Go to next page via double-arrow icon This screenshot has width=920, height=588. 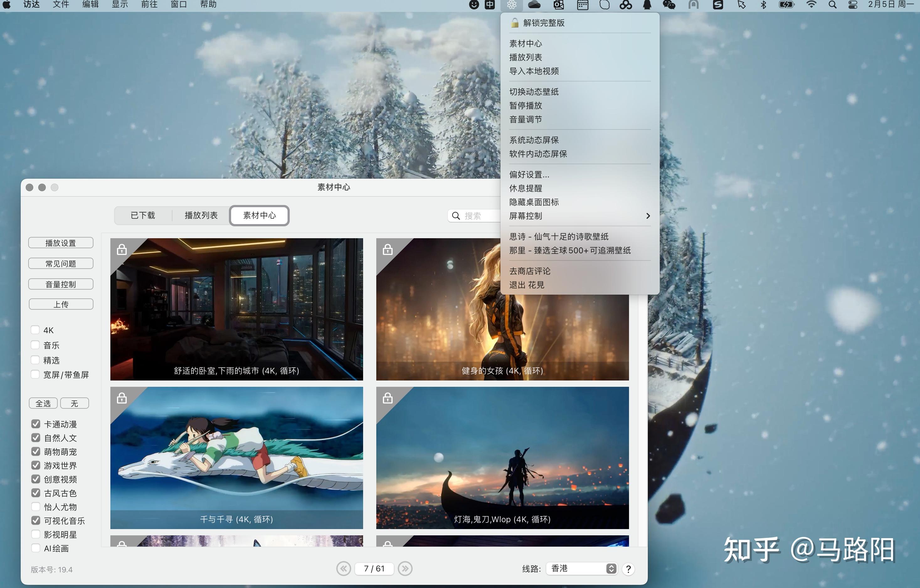tap(405, 569)
